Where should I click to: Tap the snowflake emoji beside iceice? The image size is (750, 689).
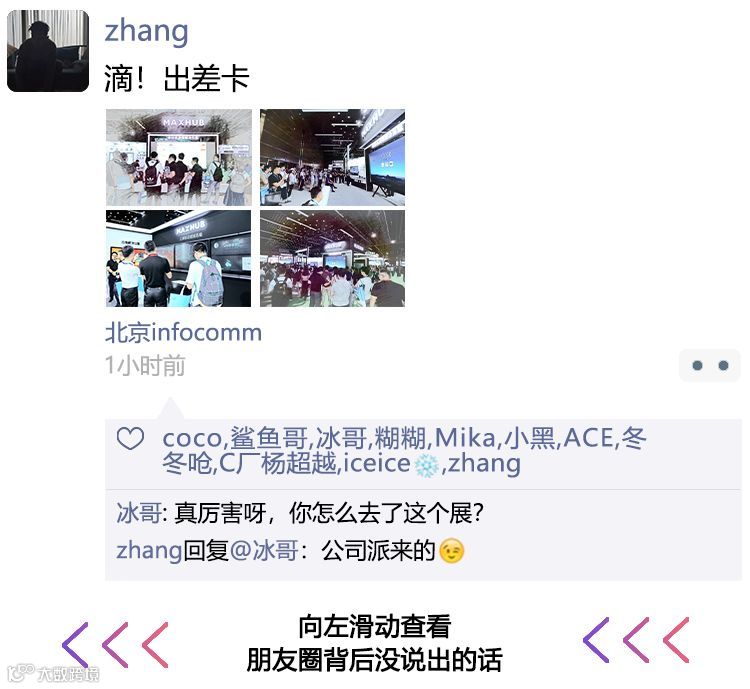(x=426, y=465)
